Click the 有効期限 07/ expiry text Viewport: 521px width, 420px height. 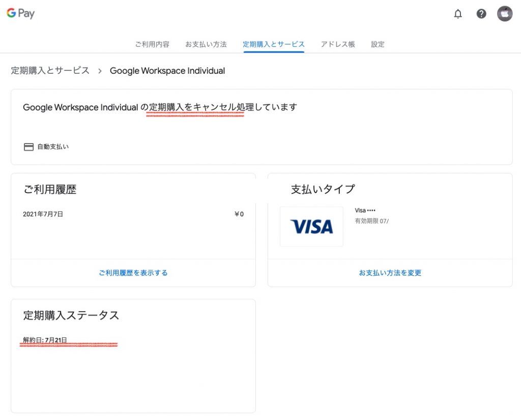click(371, 221)
